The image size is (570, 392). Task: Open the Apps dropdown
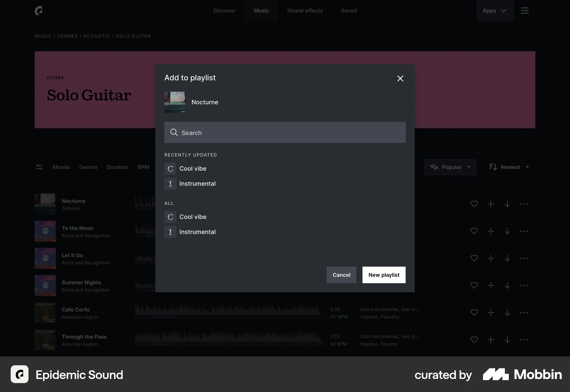point(494,10)
